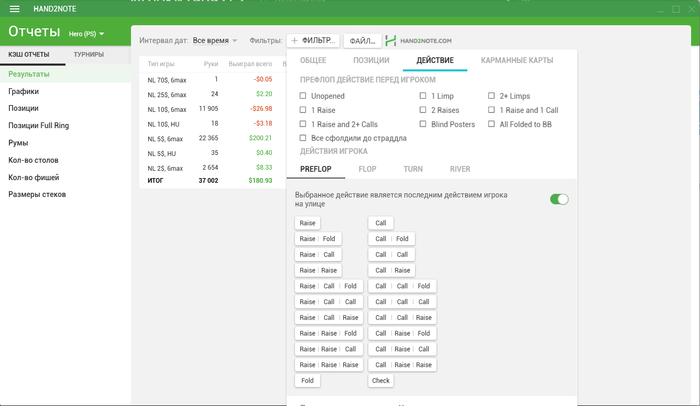Viewport: 700px width, 406px height.
Task: Switch to КАРМАННЫЕ КАРТЫ tab
Action: tap(517, 60)
